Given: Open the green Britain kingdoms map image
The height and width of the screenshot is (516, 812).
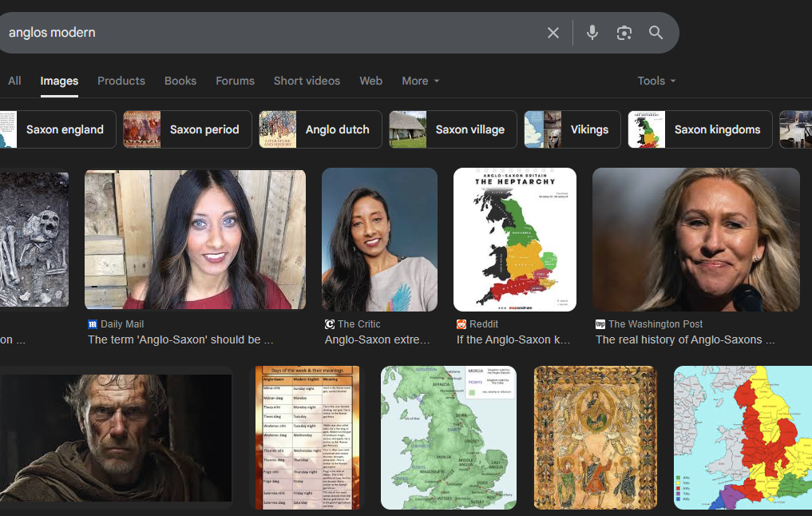Looking at the screenshot, I should 449,438.
